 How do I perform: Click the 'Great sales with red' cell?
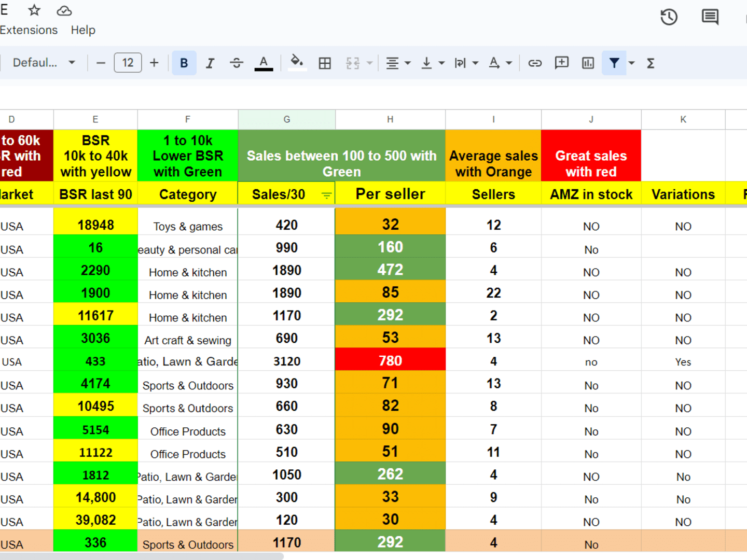pyautogui.click(x=591, y=156)
